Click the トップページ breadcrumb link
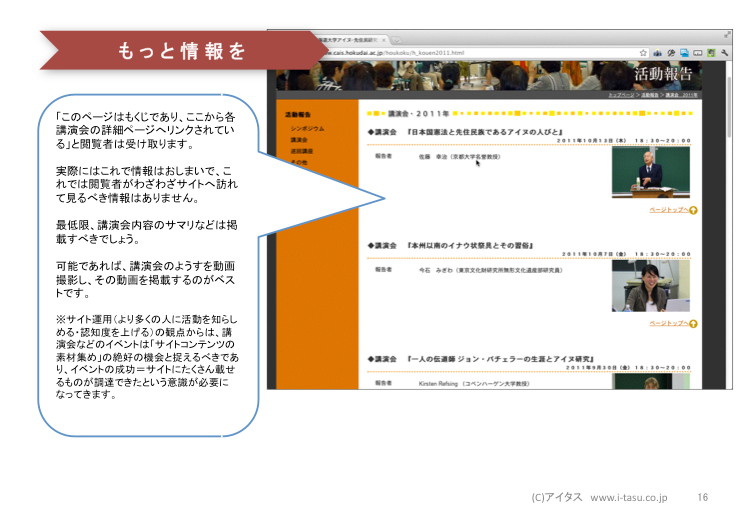The width and height of the screenshot is (739, 511). pyautogui.click(x=622, y=95)
